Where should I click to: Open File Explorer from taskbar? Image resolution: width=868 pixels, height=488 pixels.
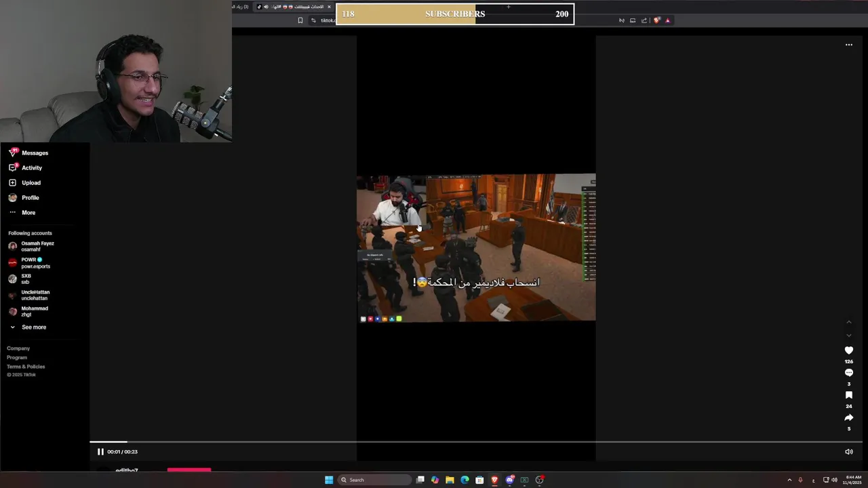click(x=450, y=480)
